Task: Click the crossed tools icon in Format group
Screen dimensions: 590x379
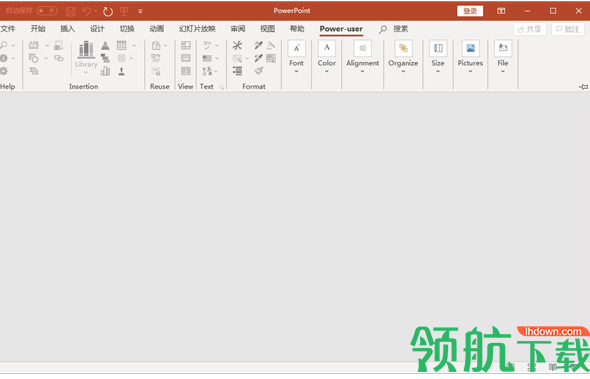Action: click(x=237, y=46)
